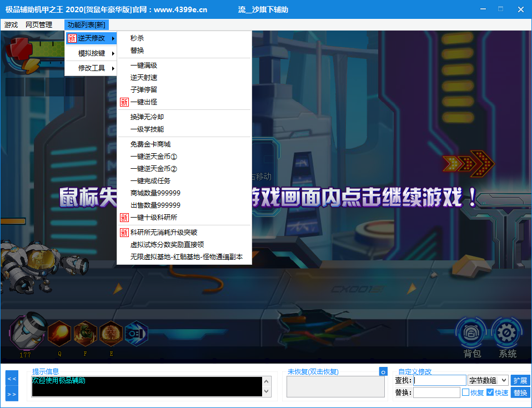The width and height of the screenshot is (532, 408).
Task: Open the 功能列表[新] menu
Action: pyautogui.click(x=86, y=25)
